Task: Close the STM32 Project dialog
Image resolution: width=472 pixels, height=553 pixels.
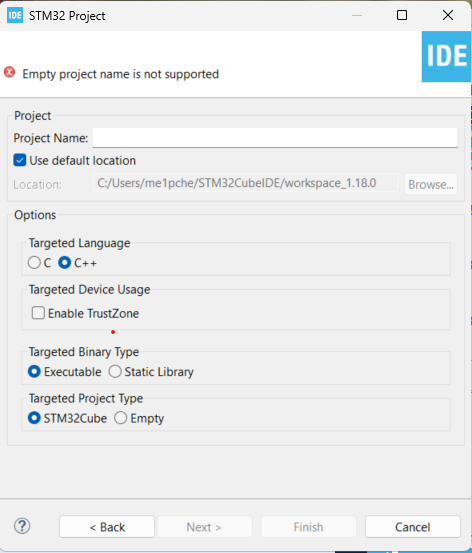Action: click(x=448, y=15)
